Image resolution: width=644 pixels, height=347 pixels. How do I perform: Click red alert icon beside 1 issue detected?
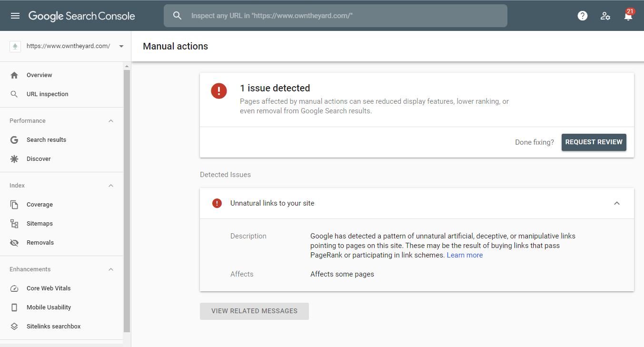[x=219, y=90]
